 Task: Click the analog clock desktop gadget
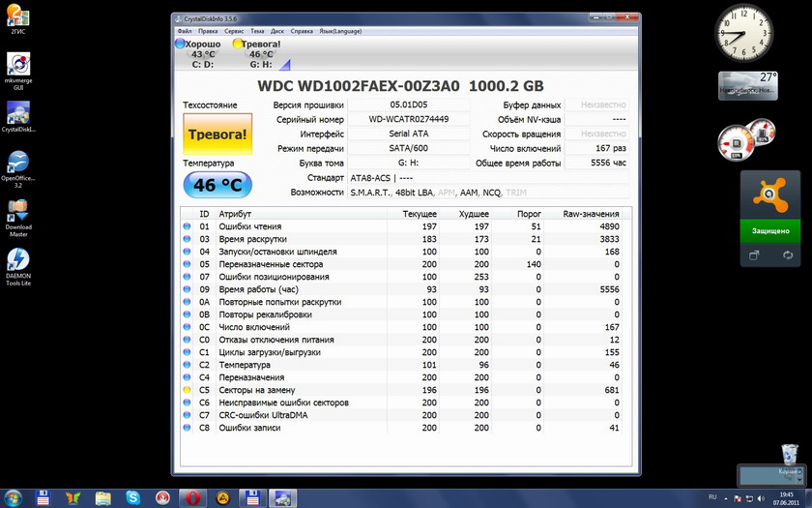point(743,33)
